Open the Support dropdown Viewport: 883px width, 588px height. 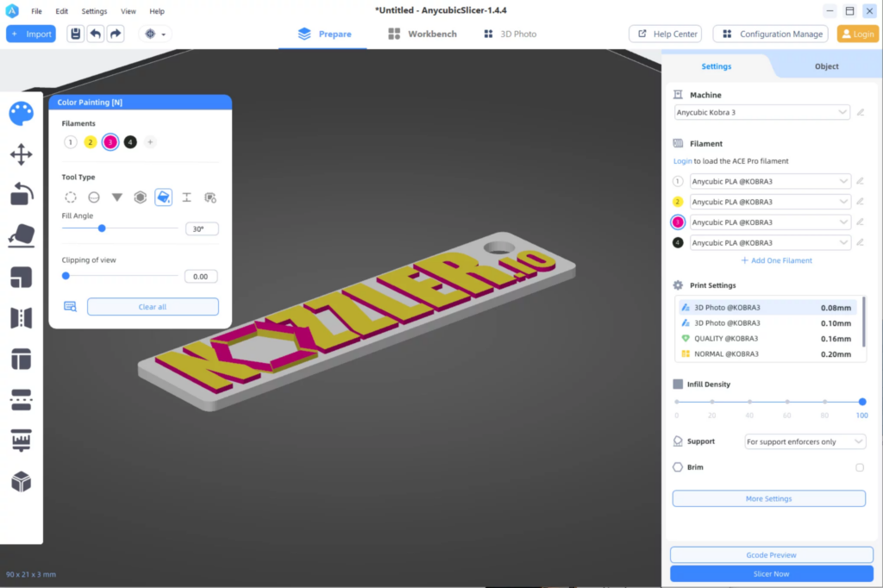tap(805, 441)
